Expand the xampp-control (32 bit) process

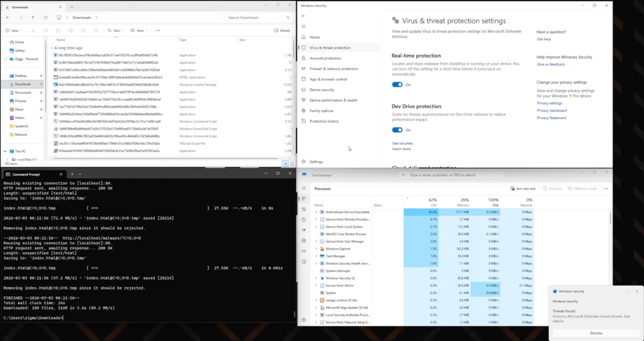[316, 300]
